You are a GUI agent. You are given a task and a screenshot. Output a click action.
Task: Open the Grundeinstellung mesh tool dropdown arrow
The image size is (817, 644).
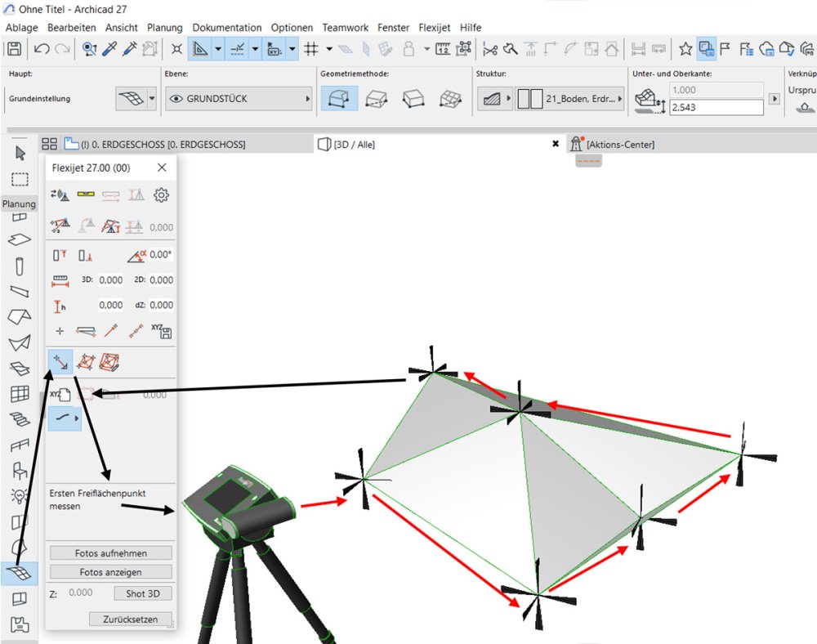click(152, 98)
